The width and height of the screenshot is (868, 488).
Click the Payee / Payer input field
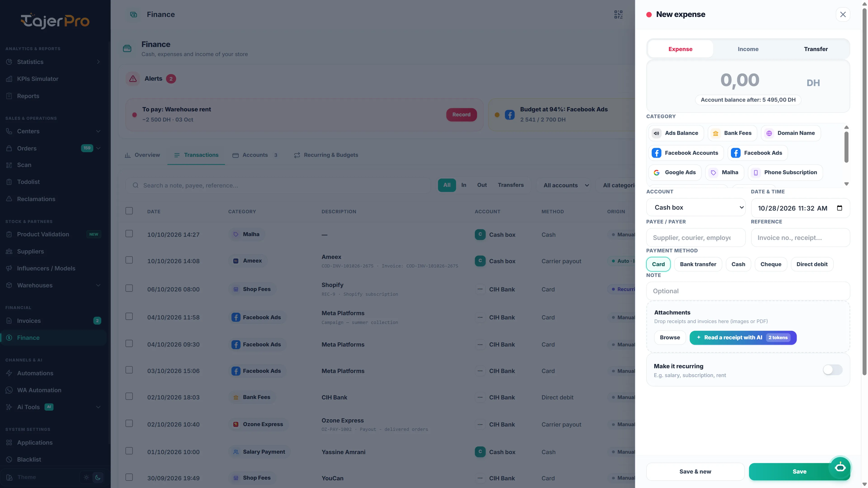tap(696, 237)
